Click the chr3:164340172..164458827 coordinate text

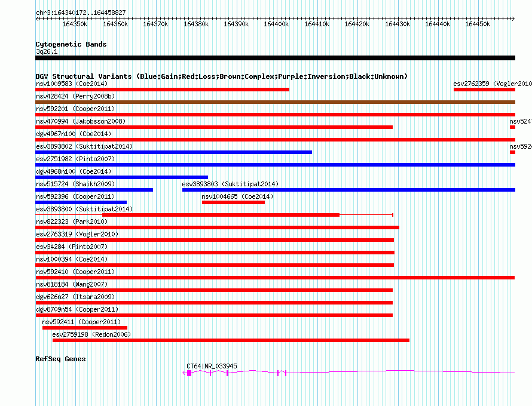coord(81,13)
